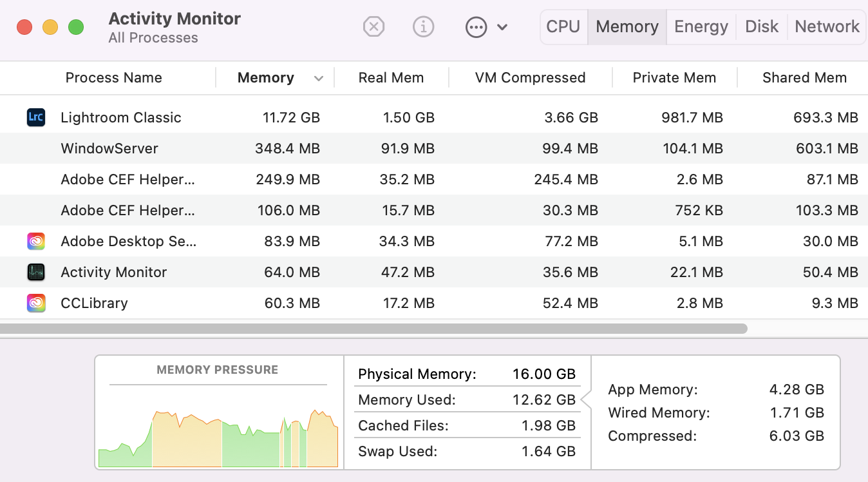The width and height of the screenshot is (868, 482).
Task: Select the CCLibrary process name
Action: coord(94,303)
